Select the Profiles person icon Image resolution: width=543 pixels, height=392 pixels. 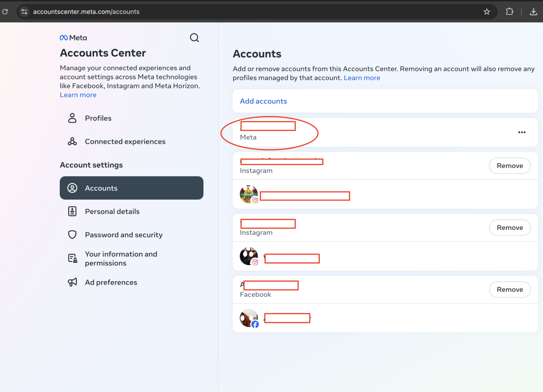pos(72,118)
